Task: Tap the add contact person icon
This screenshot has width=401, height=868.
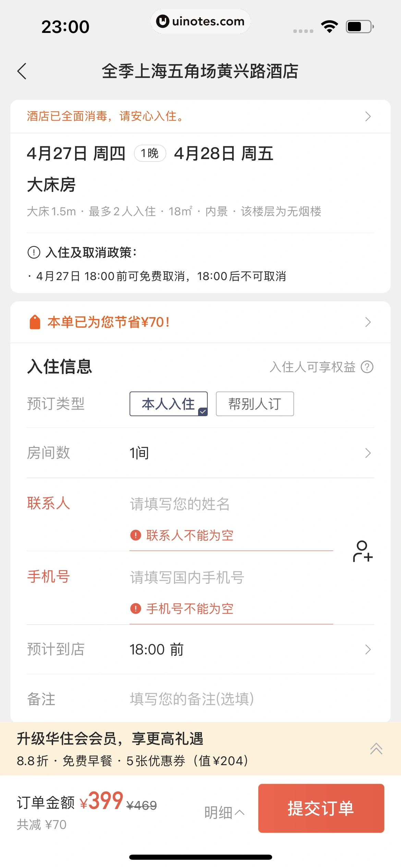Action: (x=363, y=552)
